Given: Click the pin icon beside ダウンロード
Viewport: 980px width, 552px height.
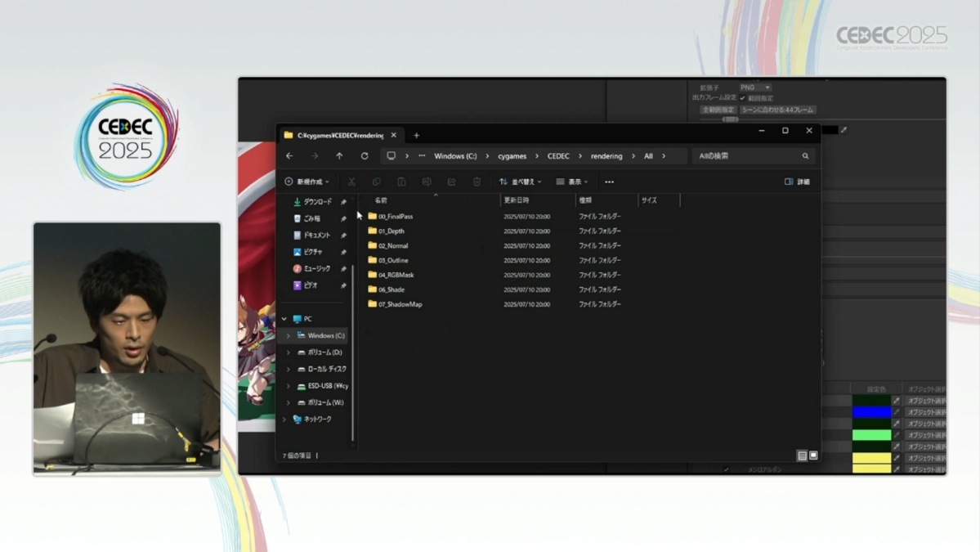Looking at the screenshot, I should coord(343,202).
